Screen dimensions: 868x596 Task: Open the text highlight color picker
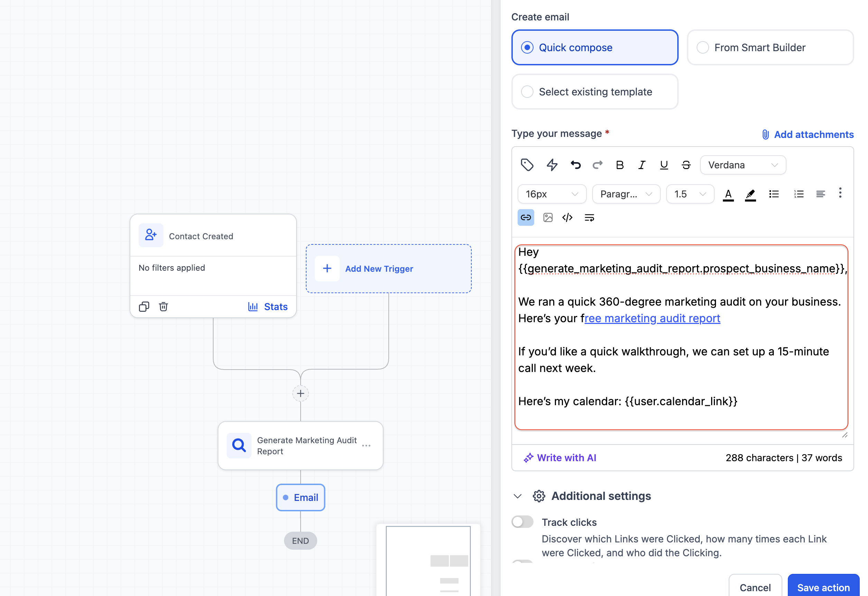750,194
